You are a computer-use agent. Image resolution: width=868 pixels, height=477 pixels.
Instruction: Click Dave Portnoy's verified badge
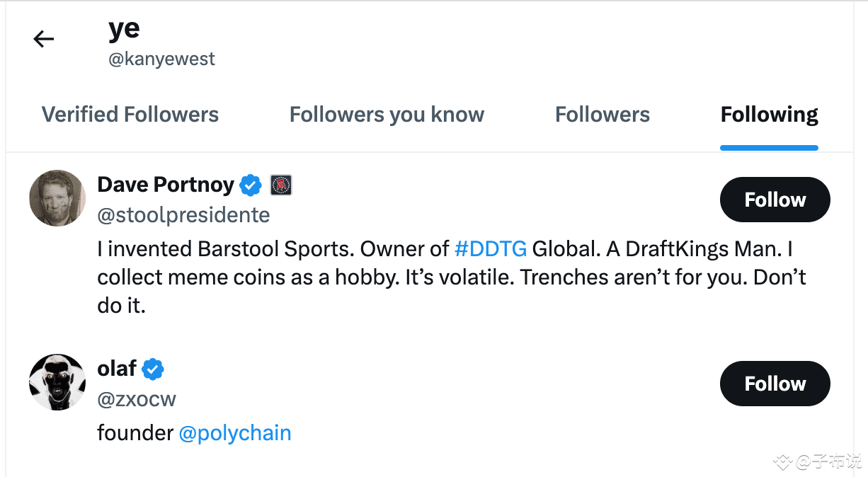pos(250,185)
